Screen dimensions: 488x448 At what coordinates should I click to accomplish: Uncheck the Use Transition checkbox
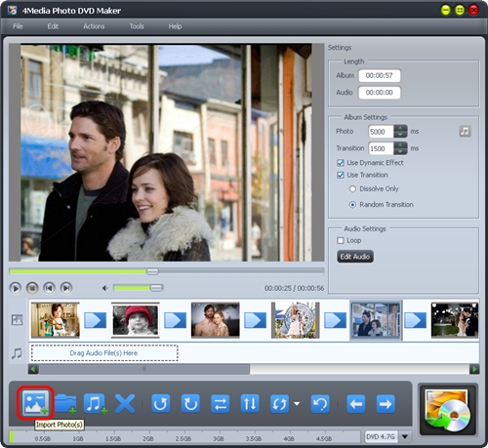(341, 175)
